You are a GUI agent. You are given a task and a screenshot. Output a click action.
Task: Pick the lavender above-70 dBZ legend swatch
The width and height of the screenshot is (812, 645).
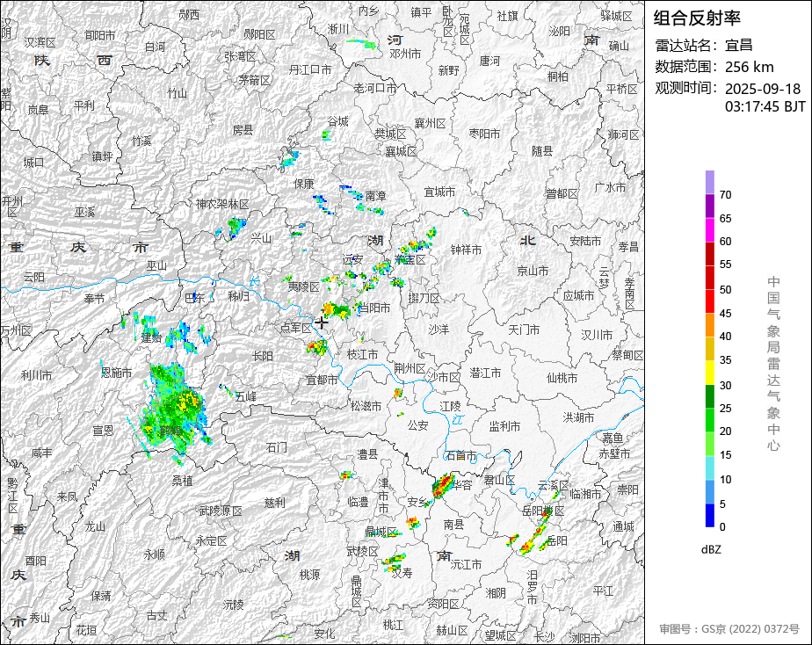pyautogui.click(x=709, y=182)
